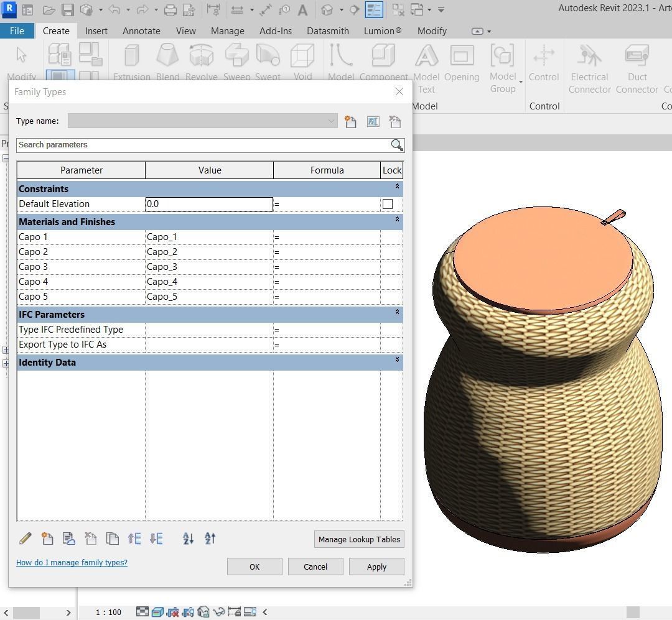
Task: Toggle the Lock checkbox for Default Elevation
Action: [x=388, y=204]
